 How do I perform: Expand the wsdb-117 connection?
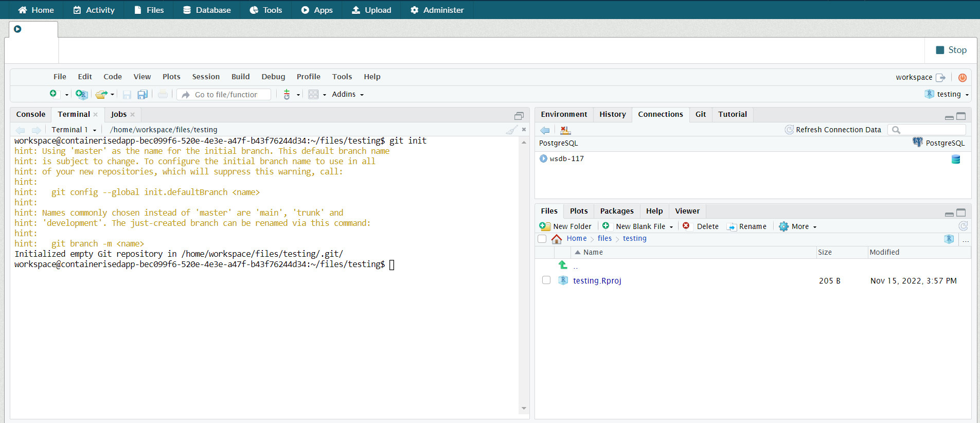[x=543, y=158]
